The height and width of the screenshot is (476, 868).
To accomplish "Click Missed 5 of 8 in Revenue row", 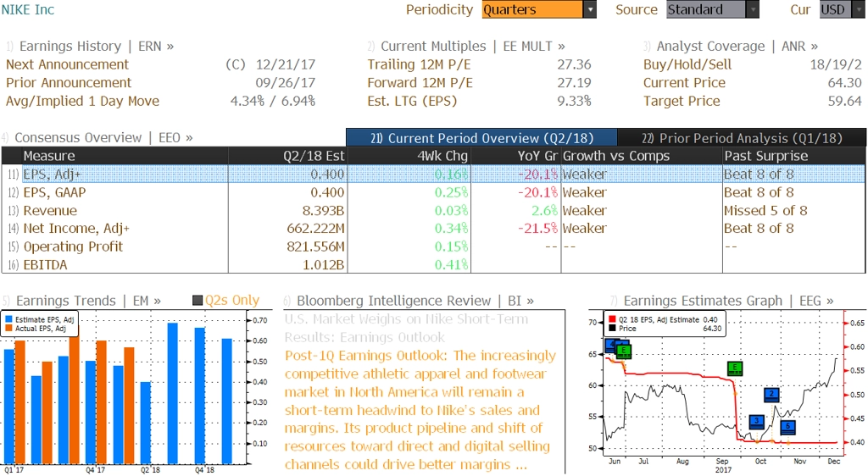I will click(765, 211).
